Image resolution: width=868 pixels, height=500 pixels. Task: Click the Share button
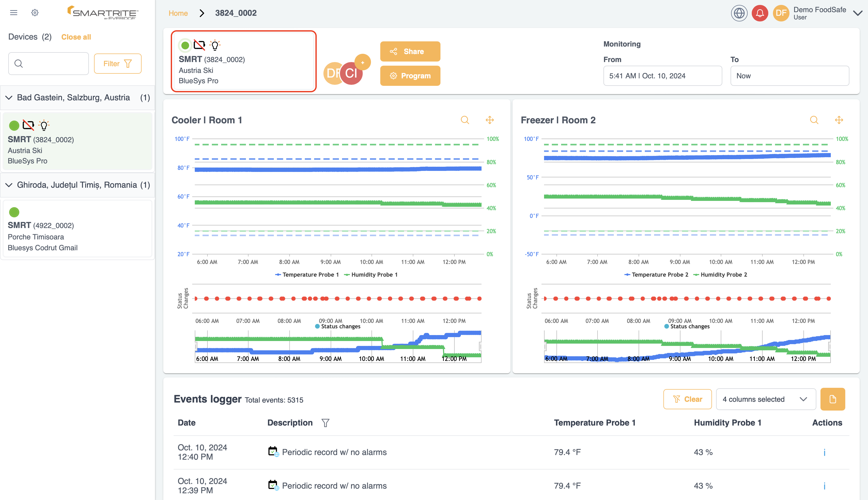pyautogui.click(x=410, y=51)
